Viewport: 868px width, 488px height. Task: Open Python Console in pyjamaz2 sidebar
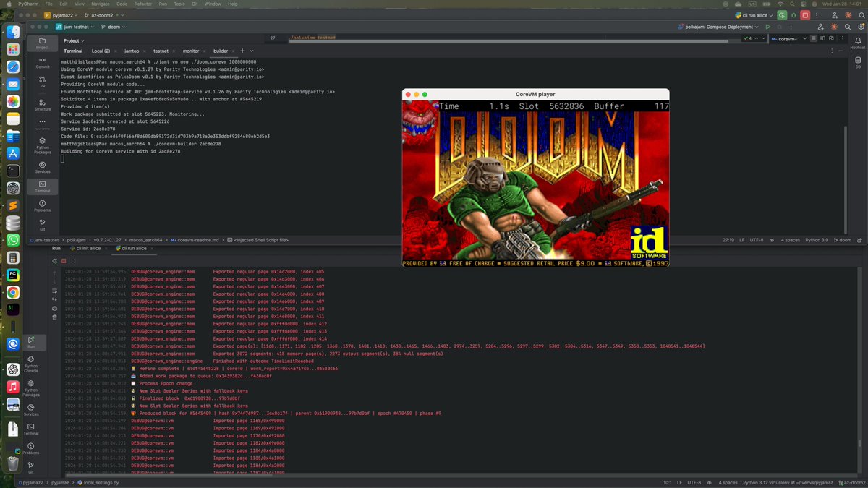click(x=31, y=365)
